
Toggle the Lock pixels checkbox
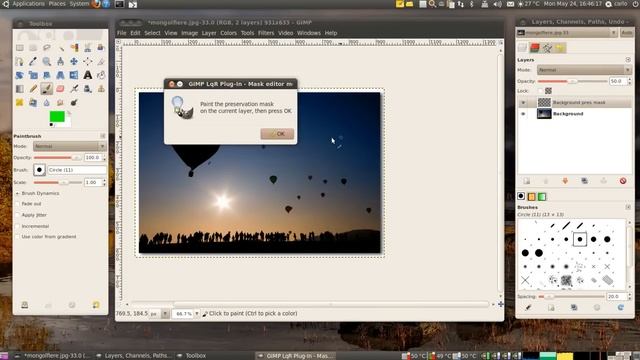pyautogui.click(x=540, y=91)
